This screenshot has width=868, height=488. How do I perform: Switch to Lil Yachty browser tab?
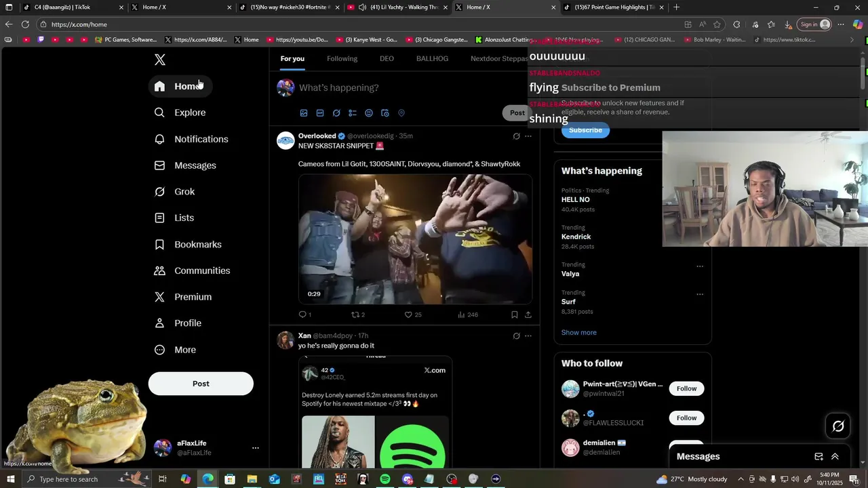[x=397, y=7]
